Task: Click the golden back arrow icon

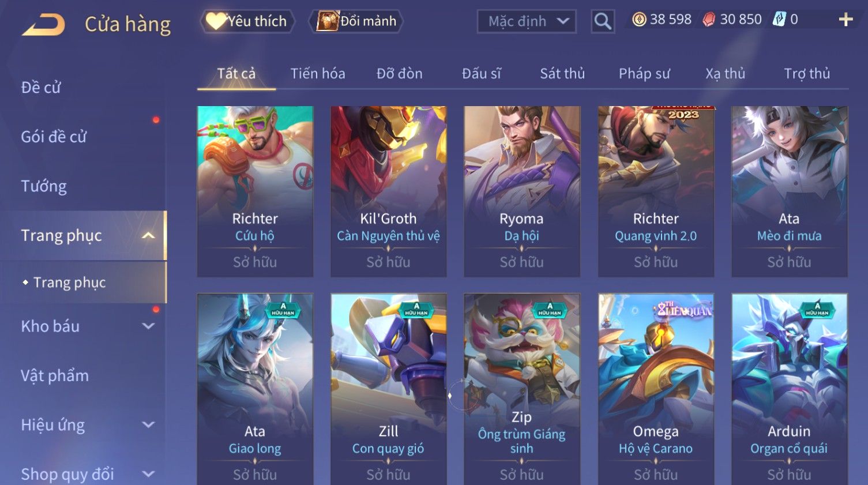Action: (x=43, y=25)
